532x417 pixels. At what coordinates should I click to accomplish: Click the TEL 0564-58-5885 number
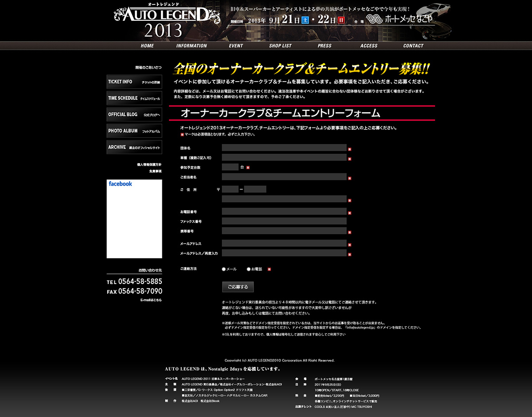coord(134,281)
